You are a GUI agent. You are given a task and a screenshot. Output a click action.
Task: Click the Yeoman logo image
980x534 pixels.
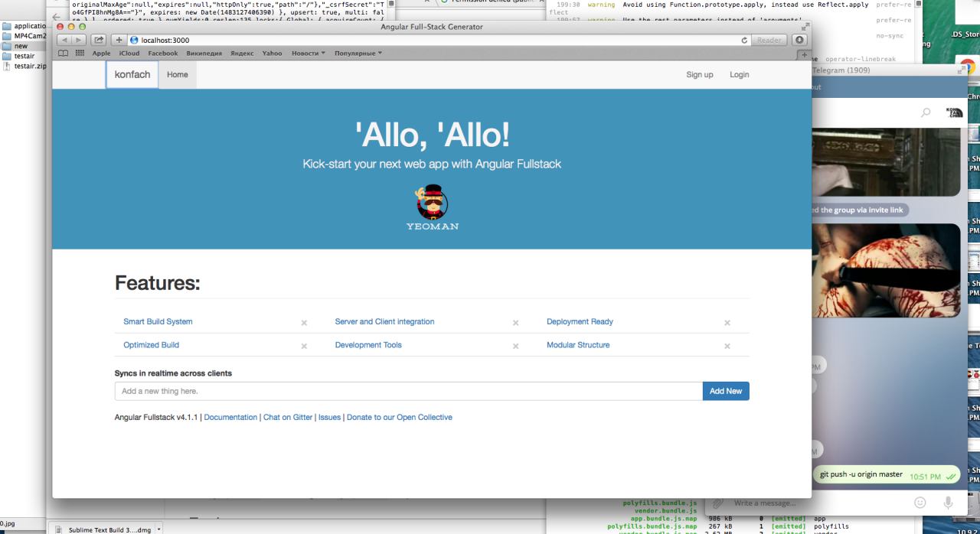click(x=432, y=207)
